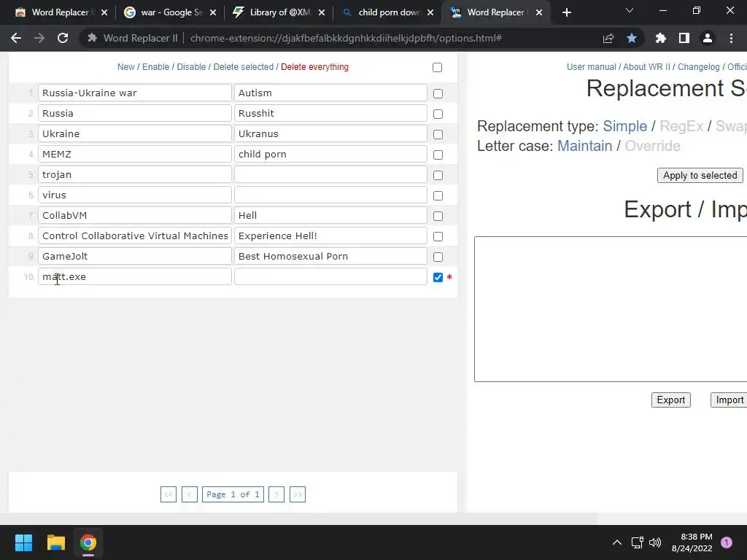This screenshot has height=560, width=747.
Task: Go to the last page of rules
Action: point(298,494)
